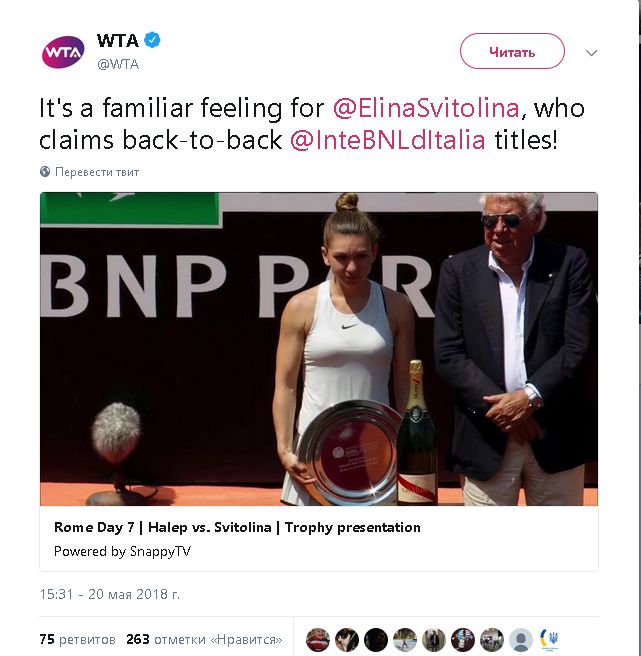
Task: Click the 15:31 - 20 мая 2018 timestamp
Action: [x=110, y=594]
